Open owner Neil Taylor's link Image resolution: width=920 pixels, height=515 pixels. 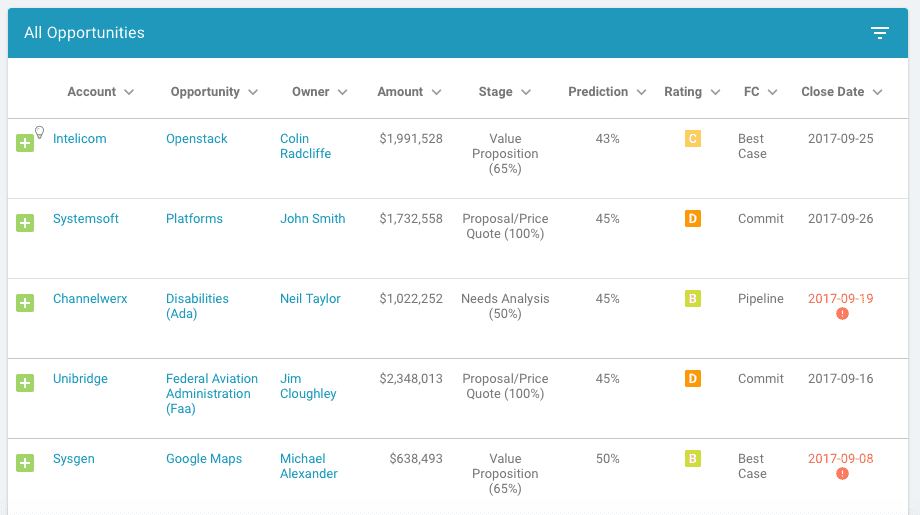coord(310,299)
